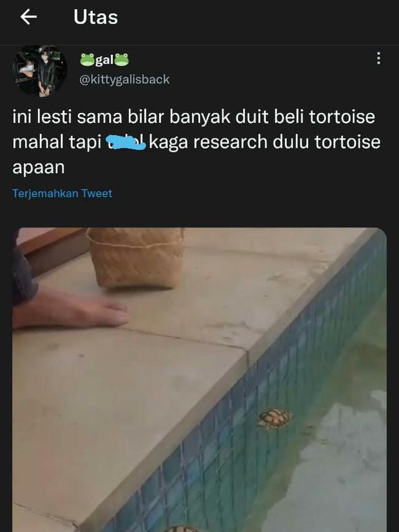This screenshot has width=399, height=532.
Task: Open the @kittygalisback handle
Action: point(124,79)
